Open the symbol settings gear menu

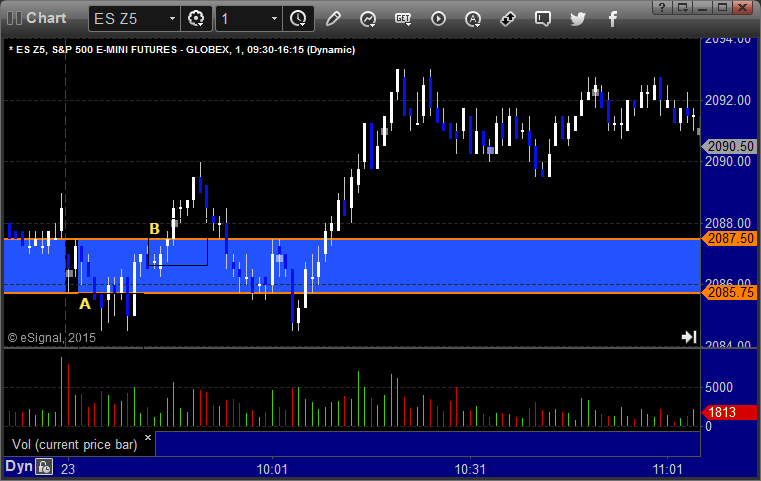196,19
